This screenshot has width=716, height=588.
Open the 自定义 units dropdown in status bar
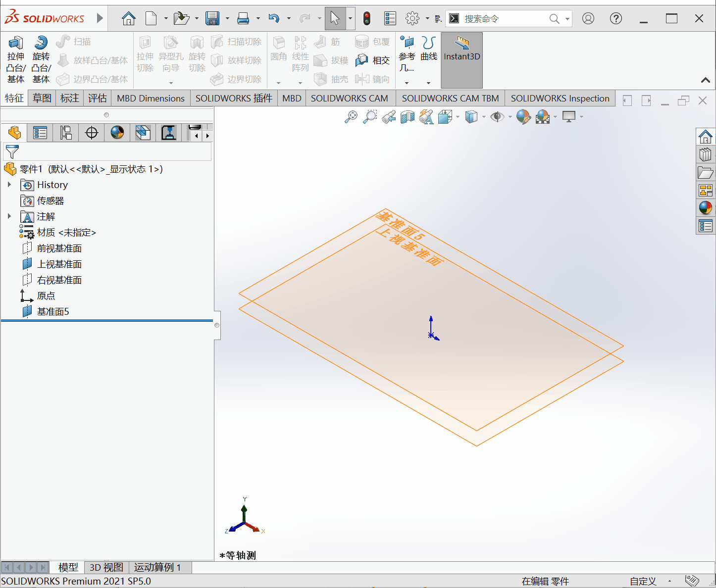(x=669, y=581)
